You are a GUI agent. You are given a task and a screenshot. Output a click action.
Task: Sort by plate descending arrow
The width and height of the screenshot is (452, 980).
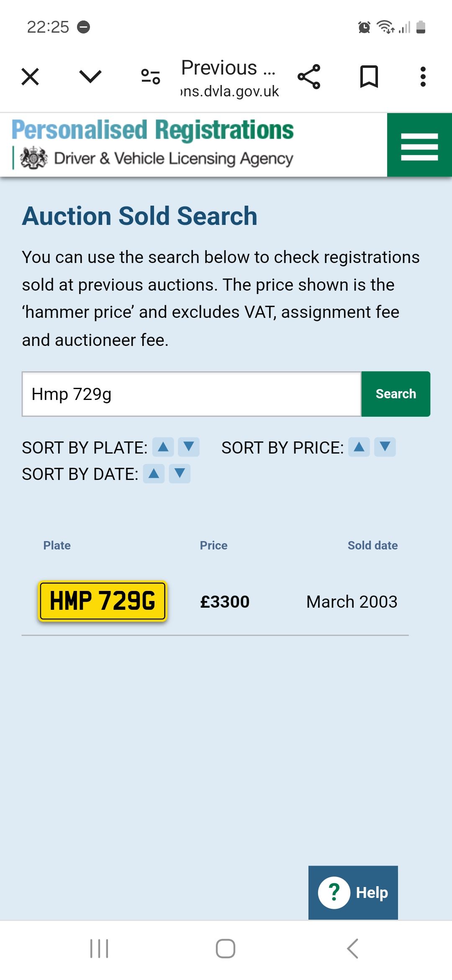[189, 447]
